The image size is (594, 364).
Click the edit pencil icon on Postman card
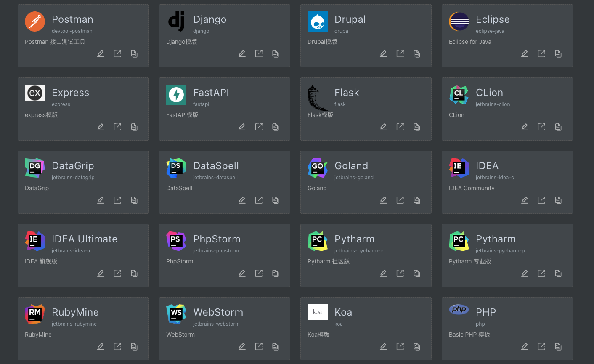(101, 54)
